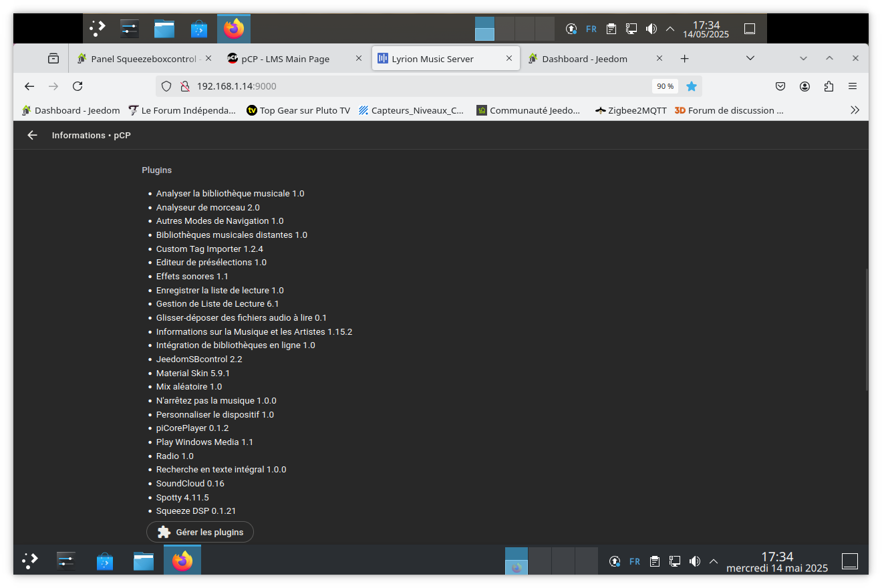Click the Forward navigation arrow

pos(53,86)
